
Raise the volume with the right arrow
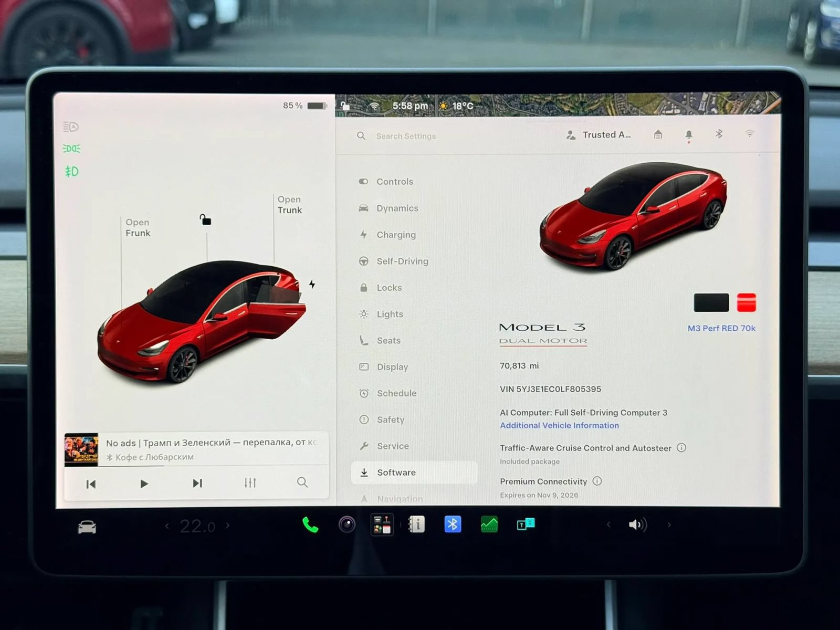[x=669, y=524]
